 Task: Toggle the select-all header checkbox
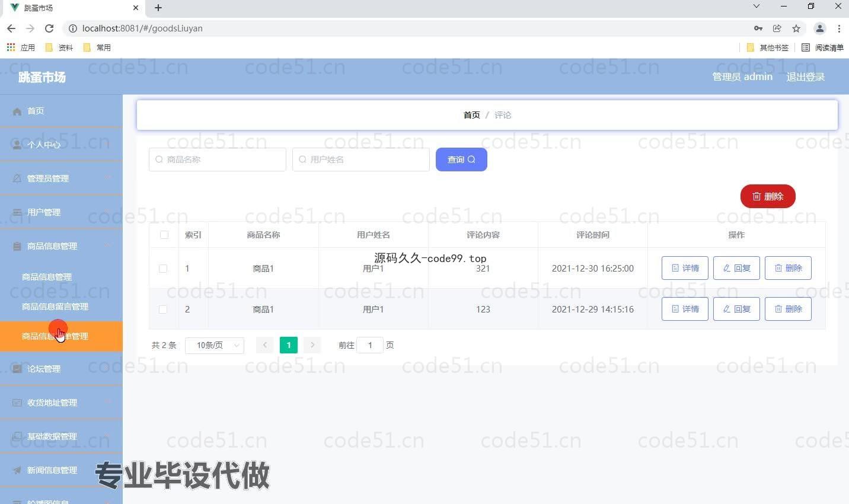(164, 235)
